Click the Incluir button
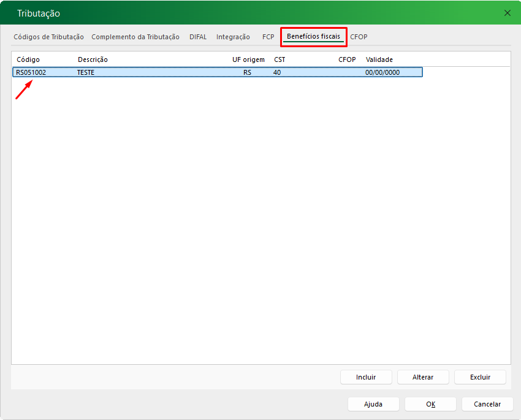The width and height of the screenshot is (521, 420). (366, 377)
